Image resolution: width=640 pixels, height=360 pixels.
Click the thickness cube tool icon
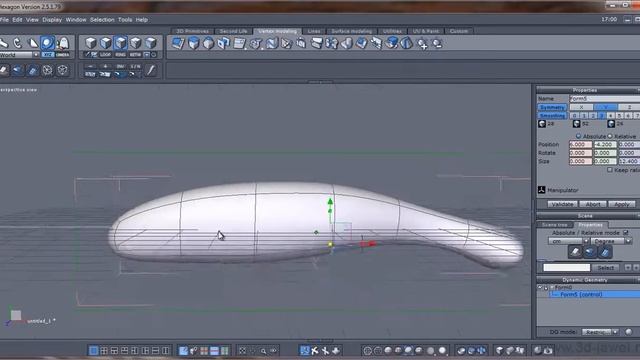click(208, 43)
